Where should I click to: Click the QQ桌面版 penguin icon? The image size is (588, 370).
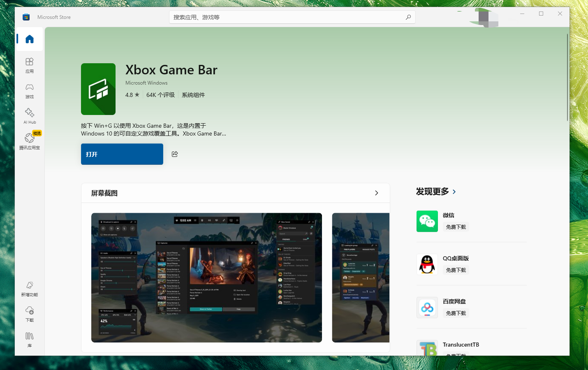[427, 264]
